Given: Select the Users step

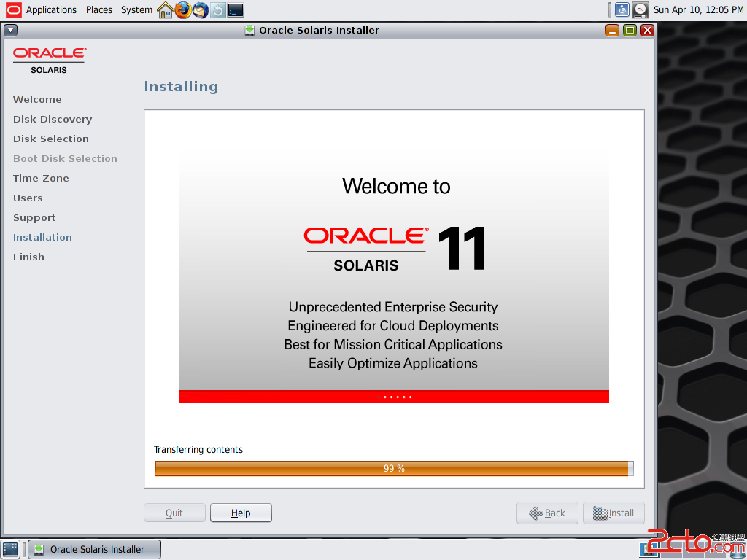Looking at the screenshot, I should 28,198.
